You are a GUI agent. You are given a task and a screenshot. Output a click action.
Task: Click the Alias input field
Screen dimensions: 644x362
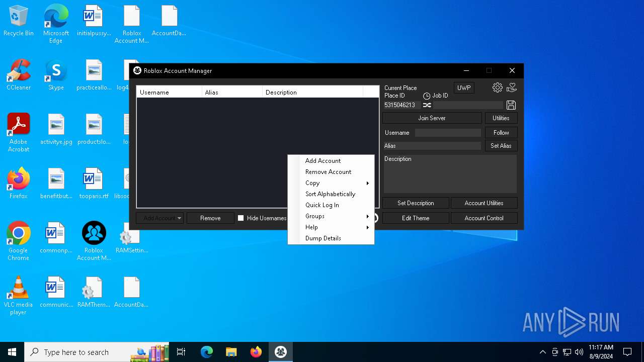point(432,146)
